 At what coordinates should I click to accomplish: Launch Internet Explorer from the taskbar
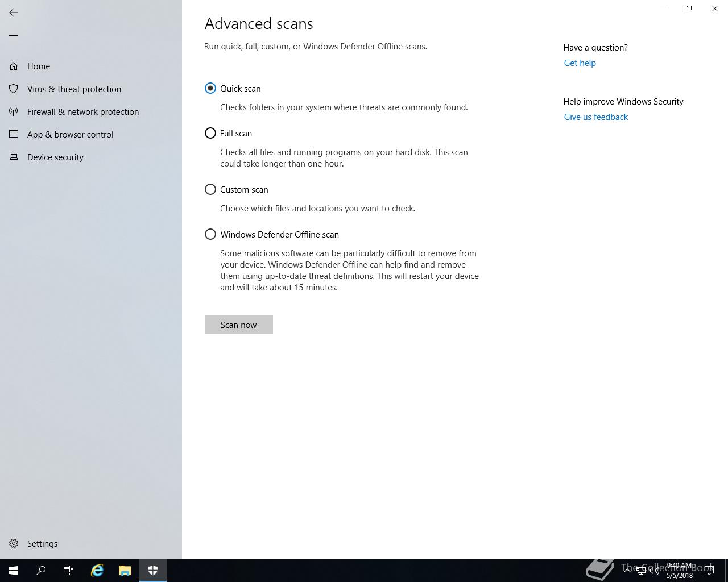point(97,571)
